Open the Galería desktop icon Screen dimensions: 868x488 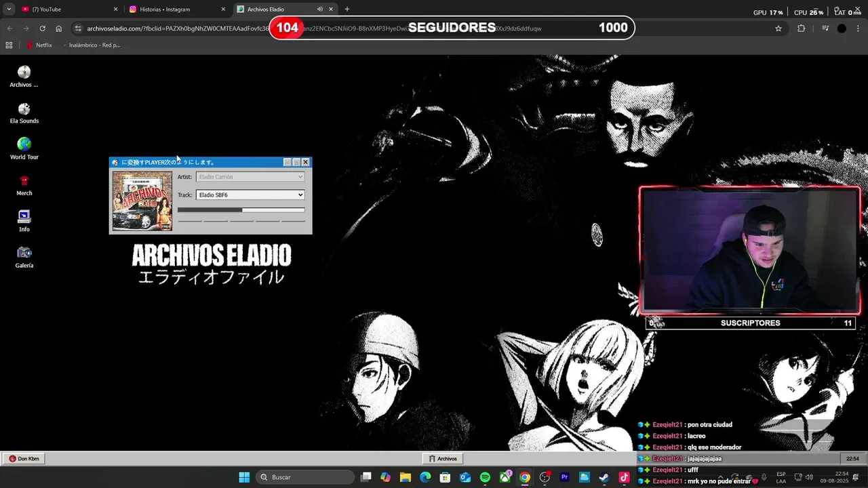tap(24, 258)
